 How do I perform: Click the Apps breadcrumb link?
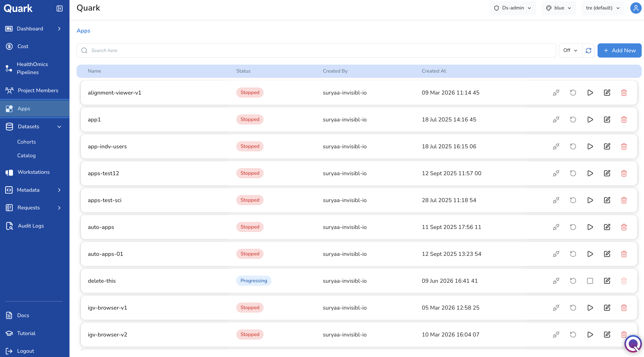83,31
